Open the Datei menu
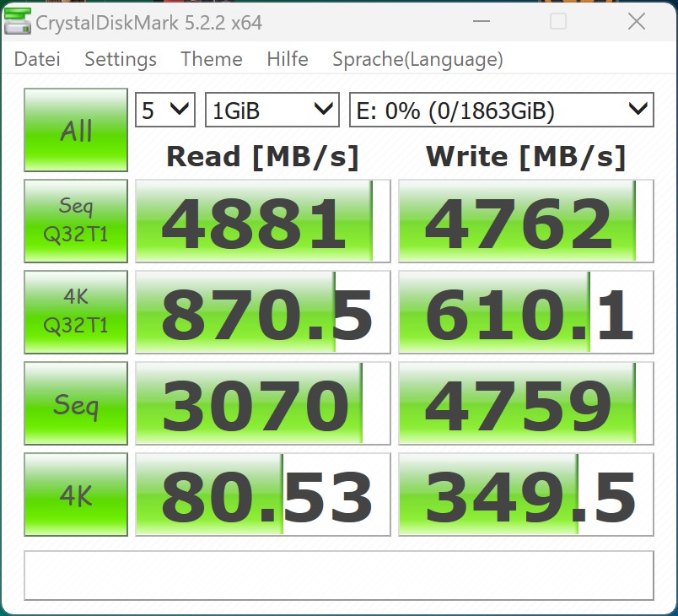Viewport: 678px width, 616px height. click(37, 59)
